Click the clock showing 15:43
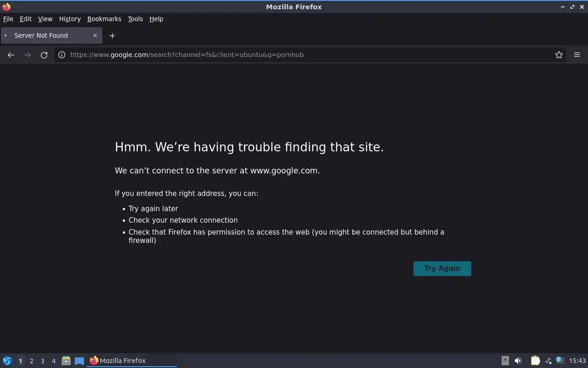Screen dimensions: 588x368 577,361
